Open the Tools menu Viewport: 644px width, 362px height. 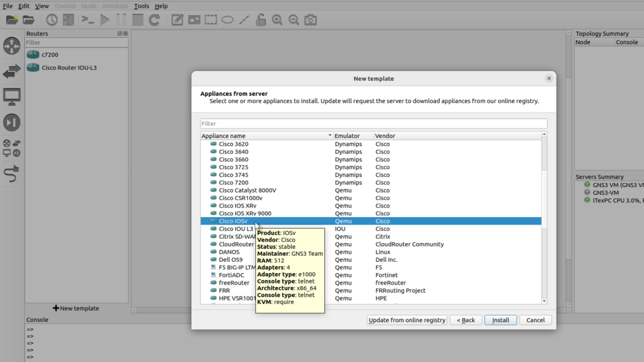tap(142, 6)
